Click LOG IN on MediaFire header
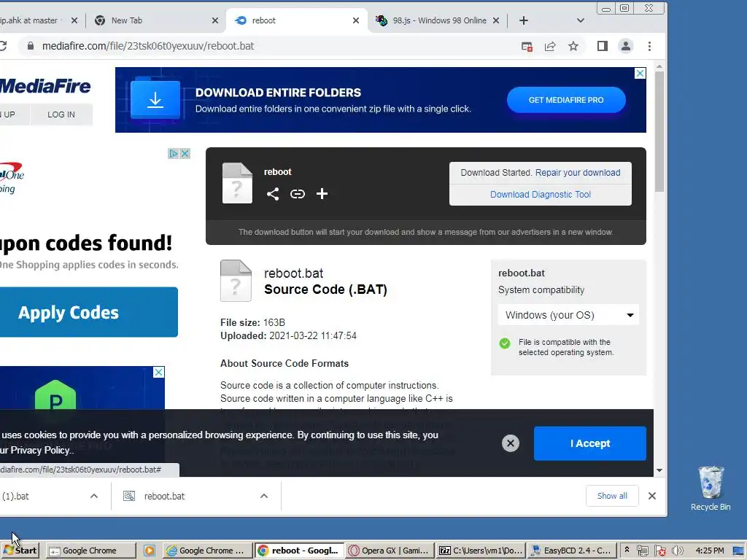Viewport: 747px width, 560px height. pyautogui.click(x=61, y=114)
